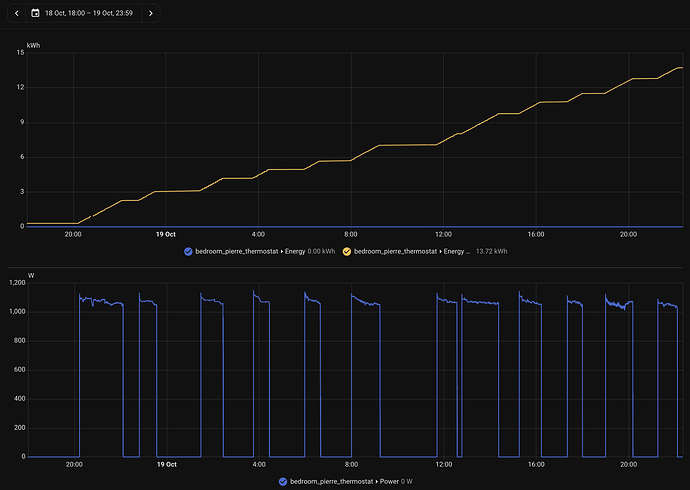Open date range '18 Oct, 18:00 – 19 Oct, 23:59'
This screenshot has width=690, height=490.
[x=88, y=13]
